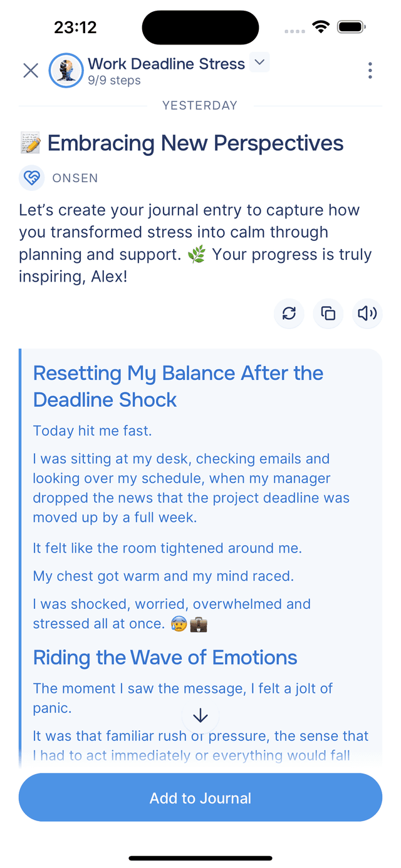Tap the memo pencil emoji icon
401x868 pixels.
pyautogui.click(x=30, y=143)
